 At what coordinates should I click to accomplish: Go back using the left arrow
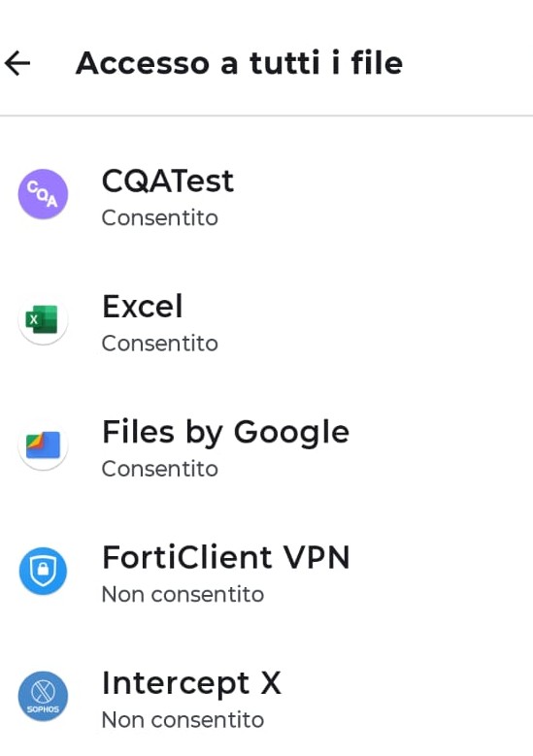click(x=17, y=63)
